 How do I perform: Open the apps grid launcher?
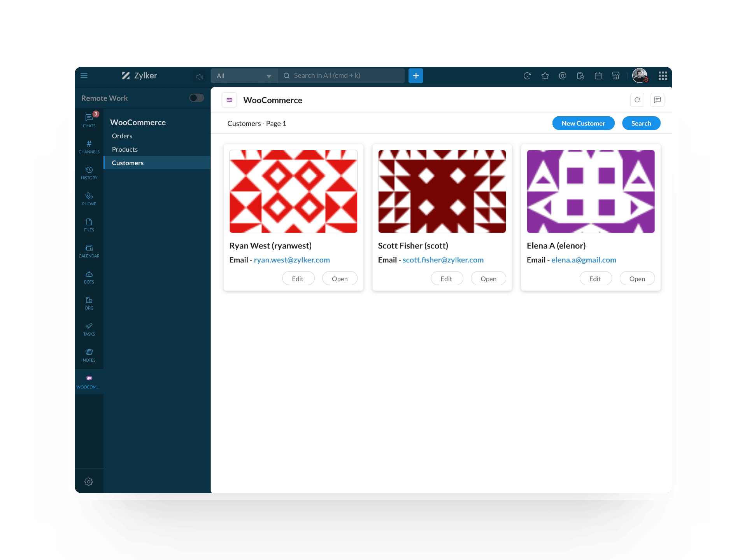click(x=663, y=76)
